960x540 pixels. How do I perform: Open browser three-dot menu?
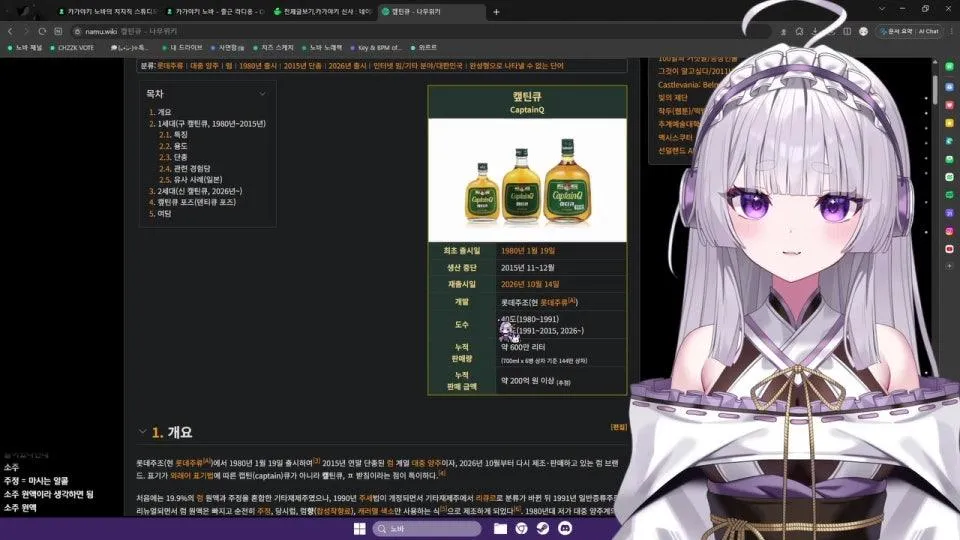pos(951,31)
